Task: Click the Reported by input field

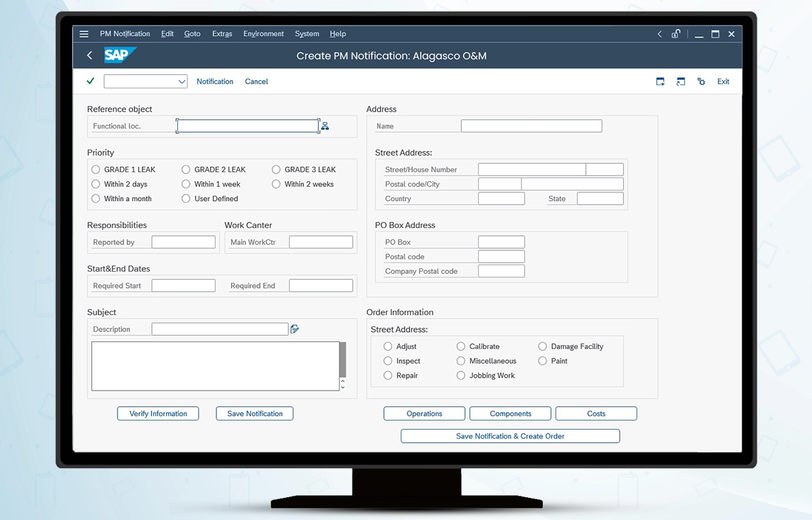Action: (183, 242)
